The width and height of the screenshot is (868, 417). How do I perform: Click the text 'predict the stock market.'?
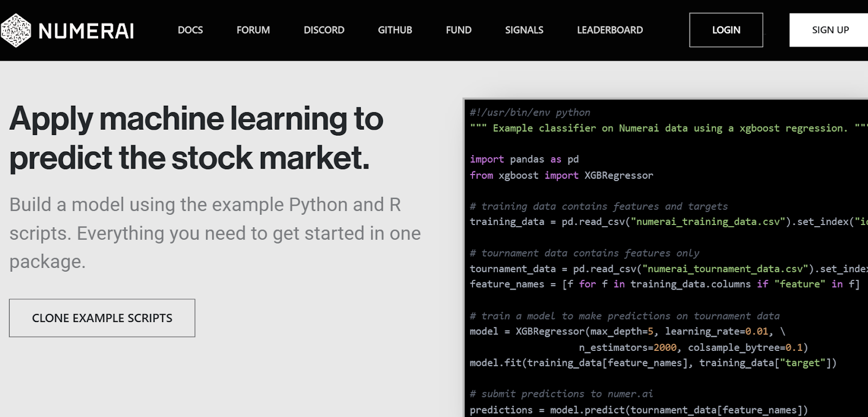(x=189, y=158)
